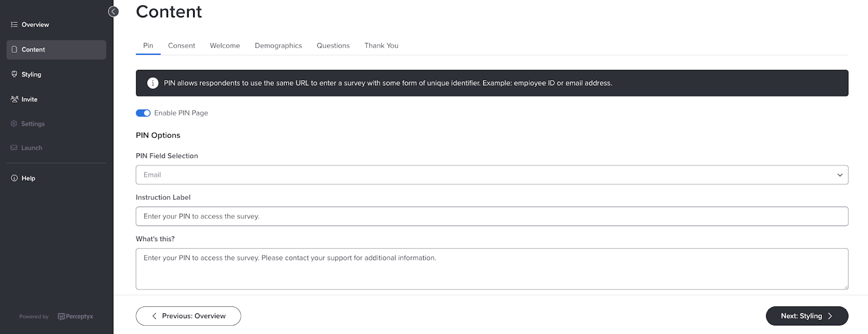
Task: Open Invite in the sidebar
Action: point(56,99)
